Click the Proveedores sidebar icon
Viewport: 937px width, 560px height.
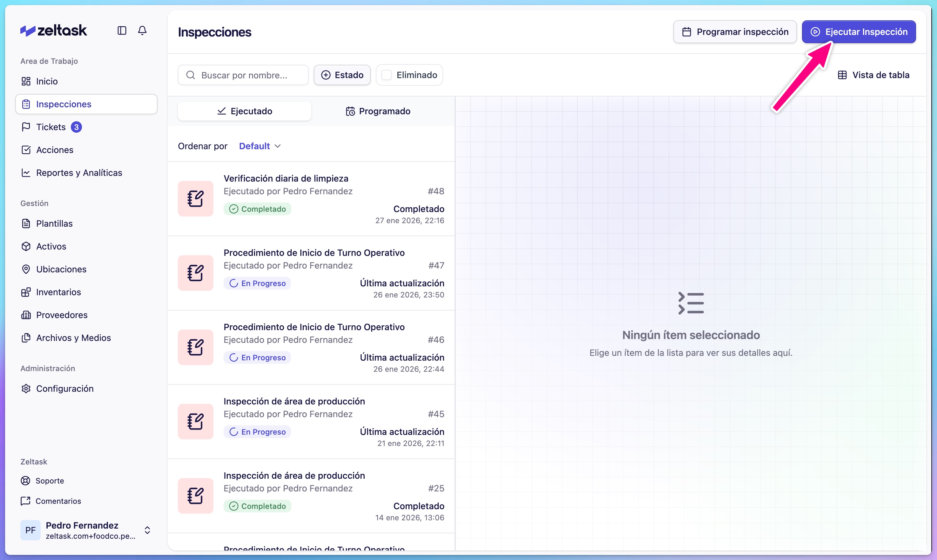(x=26, y=315)
